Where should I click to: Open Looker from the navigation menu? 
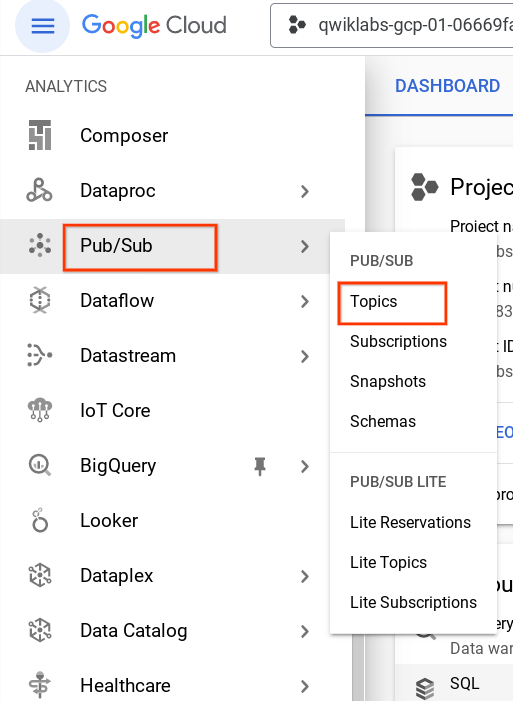tap(109, 520)
